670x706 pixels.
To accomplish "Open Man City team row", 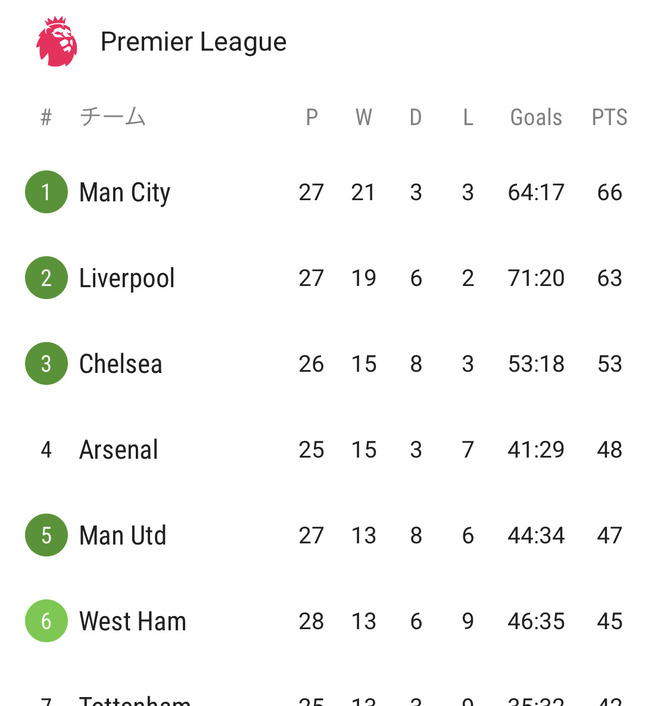I will (335, 192).
